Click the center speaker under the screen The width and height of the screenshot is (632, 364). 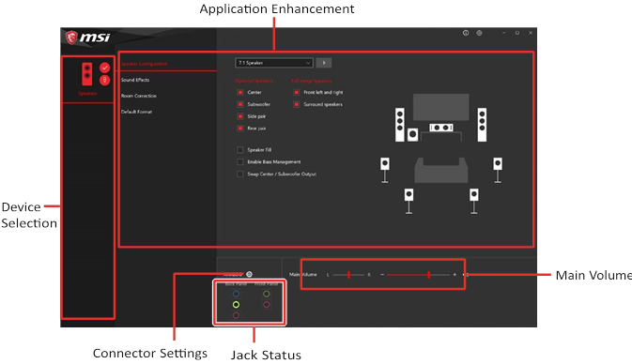(x=441, y=128)
